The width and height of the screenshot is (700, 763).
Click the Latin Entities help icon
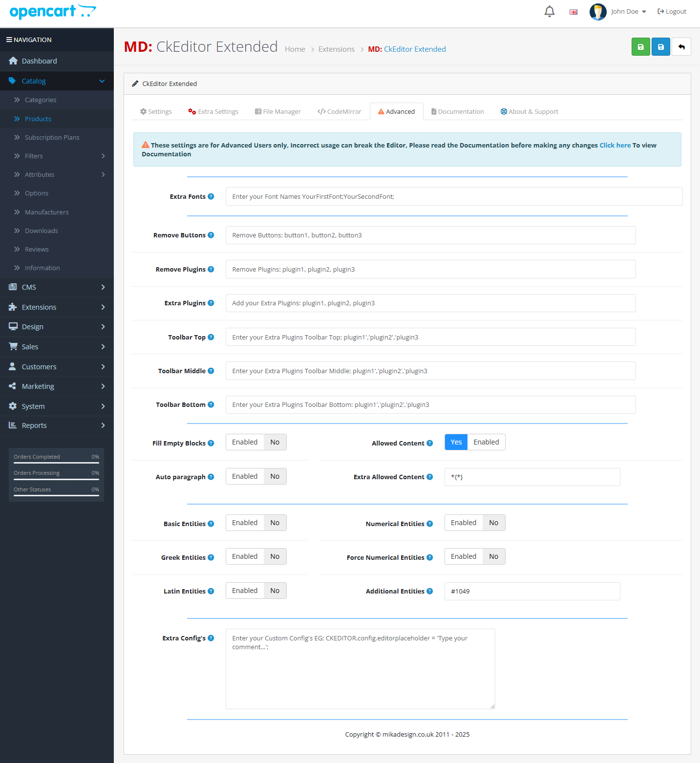click(x=211, y=591)
